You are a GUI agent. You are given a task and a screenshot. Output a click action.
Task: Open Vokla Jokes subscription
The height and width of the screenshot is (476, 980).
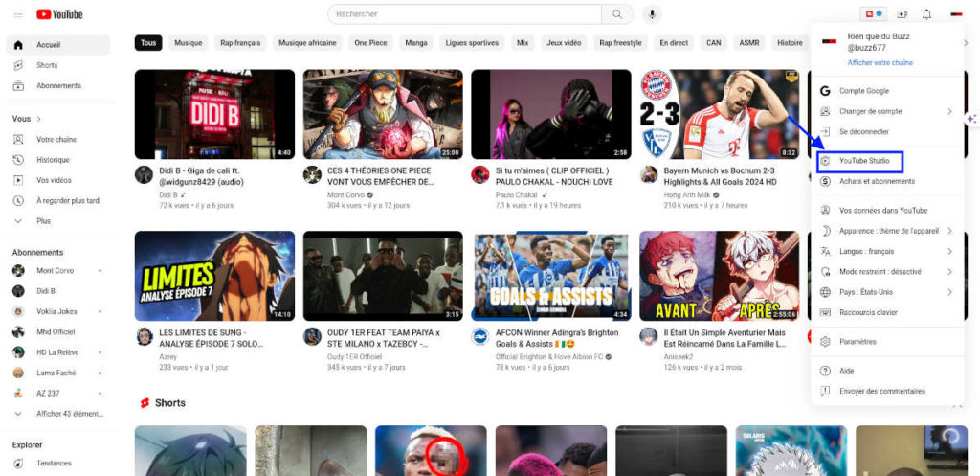click(58, 311)
